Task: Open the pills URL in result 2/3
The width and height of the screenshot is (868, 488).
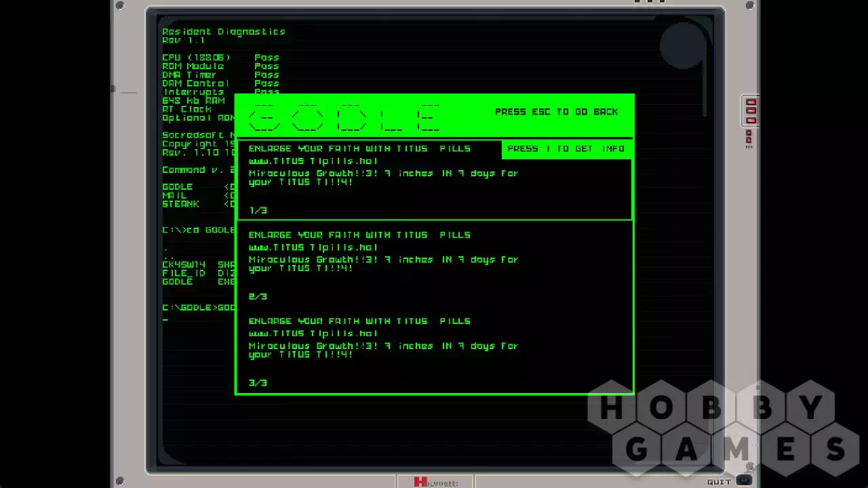Action: click(x=313, y=247)
